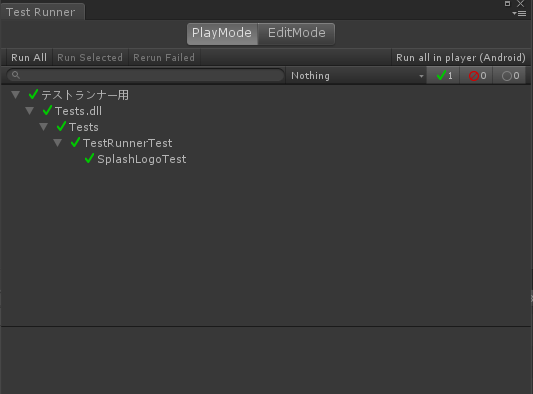Click the Rerun Failed button
This screenshot has height=394, width=533.
pyautogui.click(x=164, y=57)
